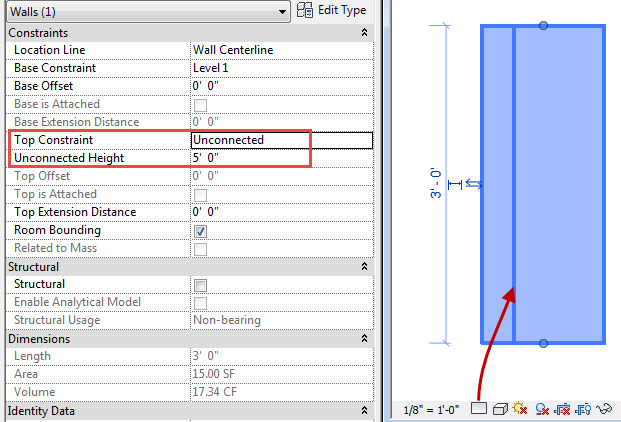Flip the wall with the double-arrow control

[474, 184]
